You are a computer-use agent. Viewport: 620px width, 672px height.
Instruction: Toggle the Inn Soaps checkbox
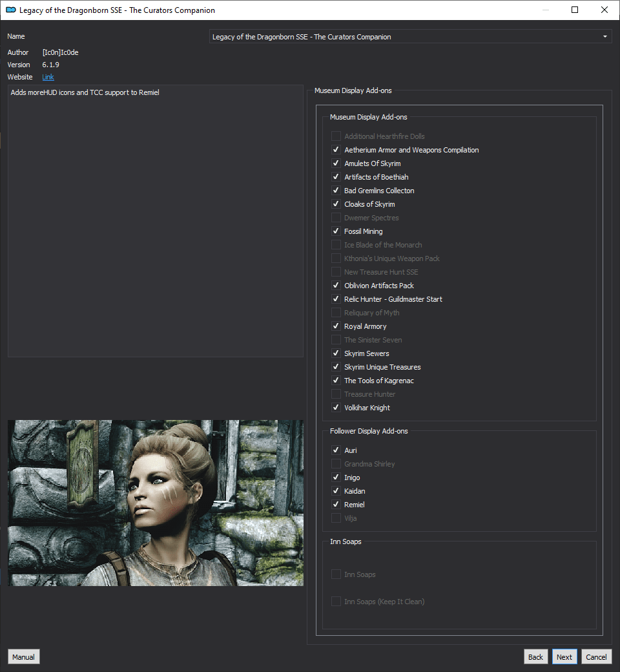tap(336, 574)
